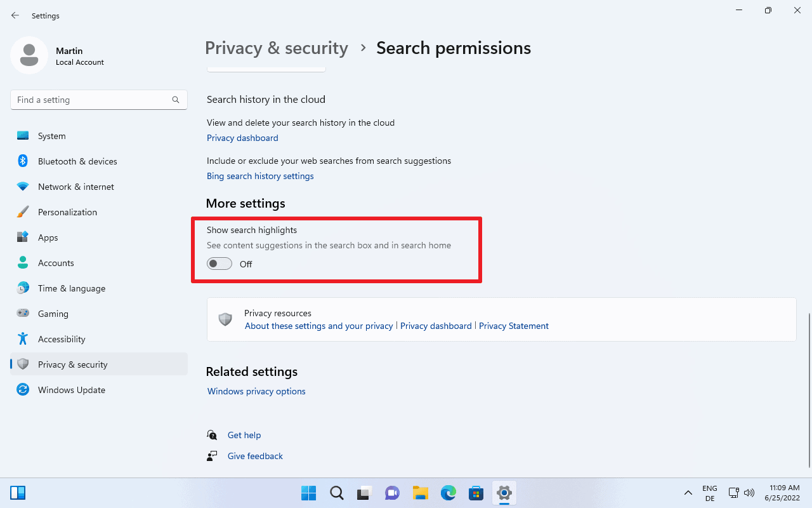The height and width of the screenshot is (508, 812).
Task: Select the Apps category label
Action: (x=48, y=237)
